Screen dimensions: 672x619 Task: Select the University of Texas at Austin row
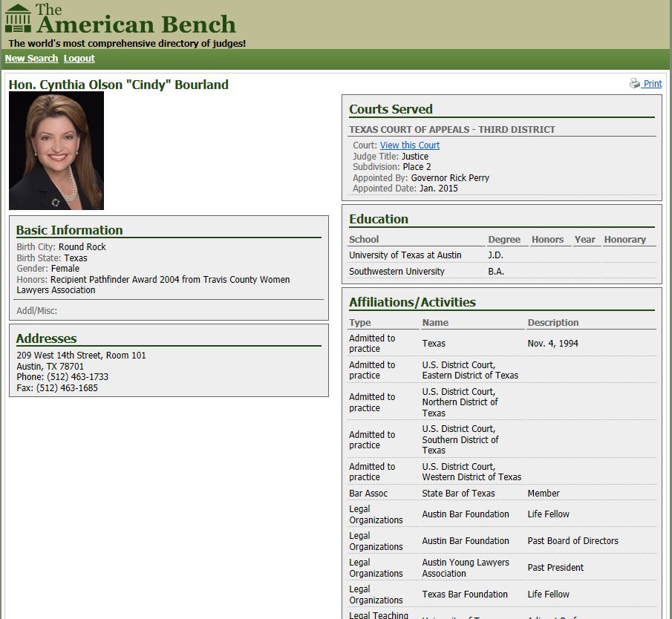point(405,255)
